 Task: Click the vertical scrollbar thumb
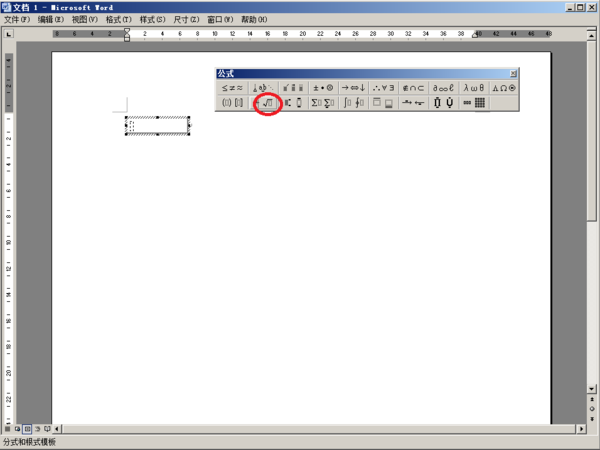592,130
